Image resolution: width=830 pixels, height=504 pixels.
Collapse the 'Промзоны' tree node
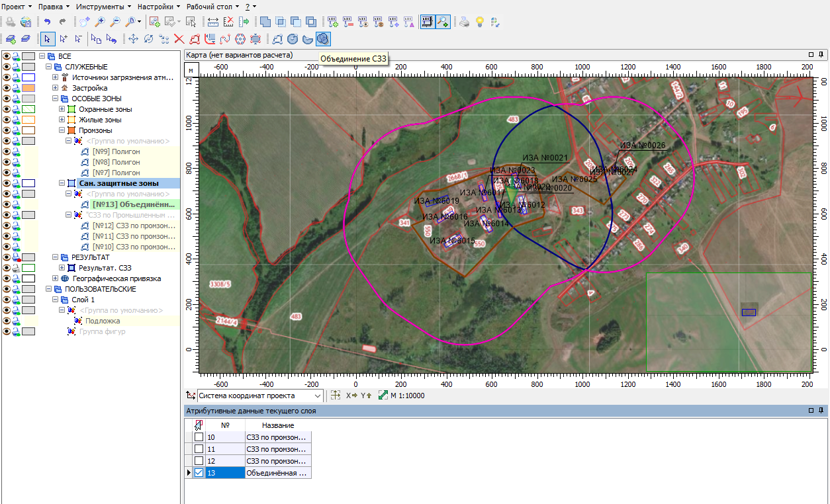tap(62, 130)
